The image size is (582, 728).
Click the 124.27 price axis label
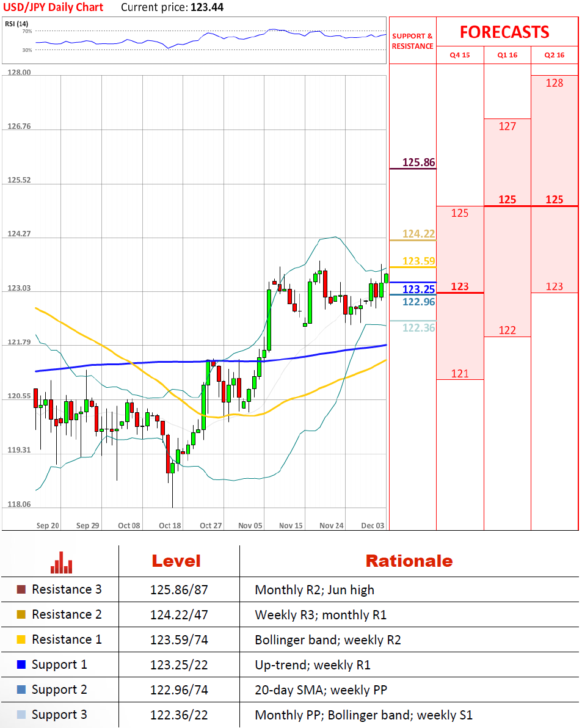point(19,234)
